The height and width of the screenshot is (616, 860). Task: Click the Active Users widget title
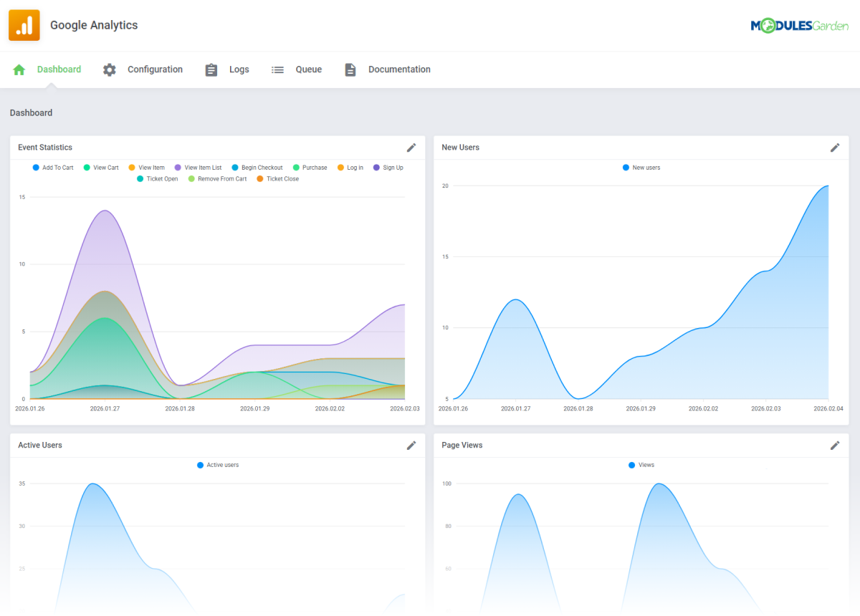[x=40, y=446]
